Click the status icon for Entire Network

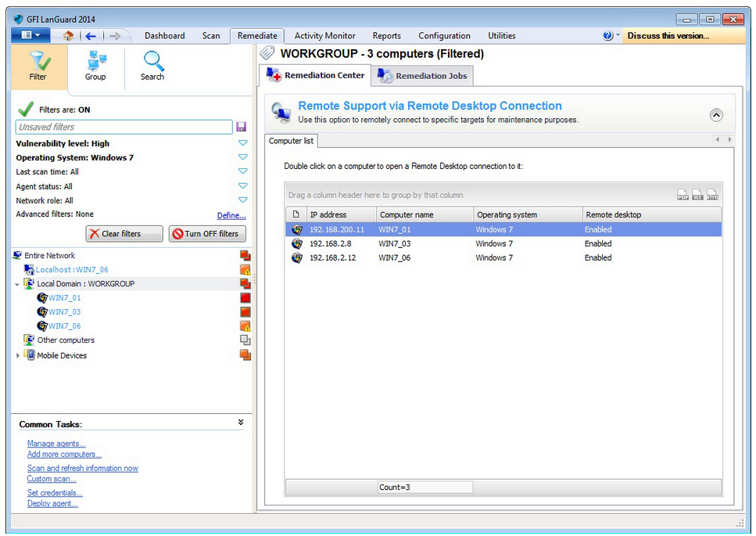point(245,255)
